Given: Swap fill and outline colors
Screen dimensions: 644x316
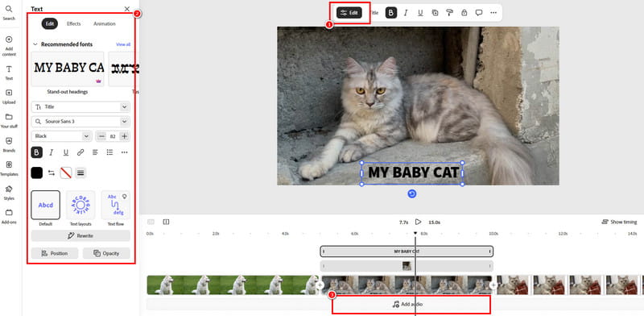Looking at the screenshot, I should point(52,173).
